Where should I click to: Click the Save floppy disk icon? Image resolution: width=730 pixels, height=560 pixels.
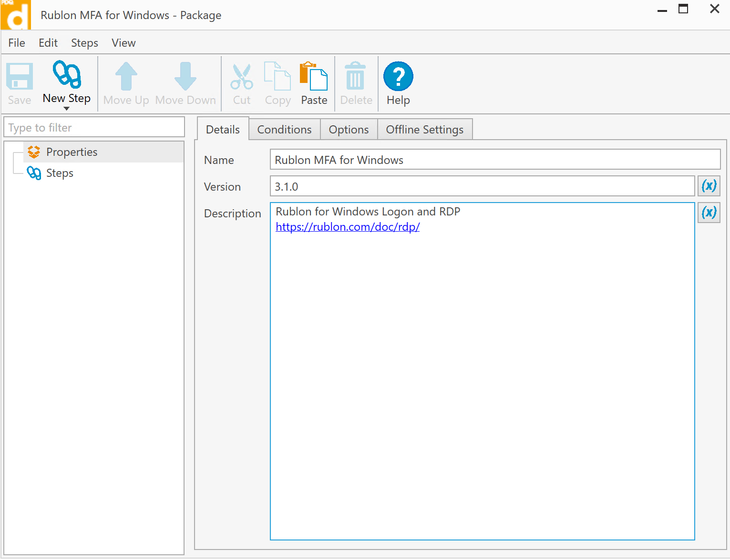(x=20, y=77)
